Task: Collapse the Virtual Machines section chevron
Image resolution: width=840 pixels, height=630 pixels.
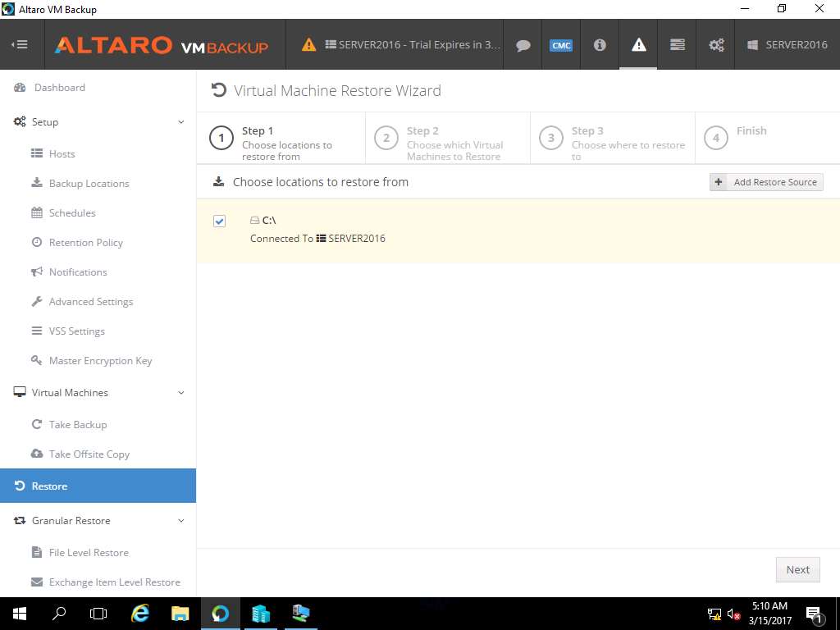Action: click(181, 392)
